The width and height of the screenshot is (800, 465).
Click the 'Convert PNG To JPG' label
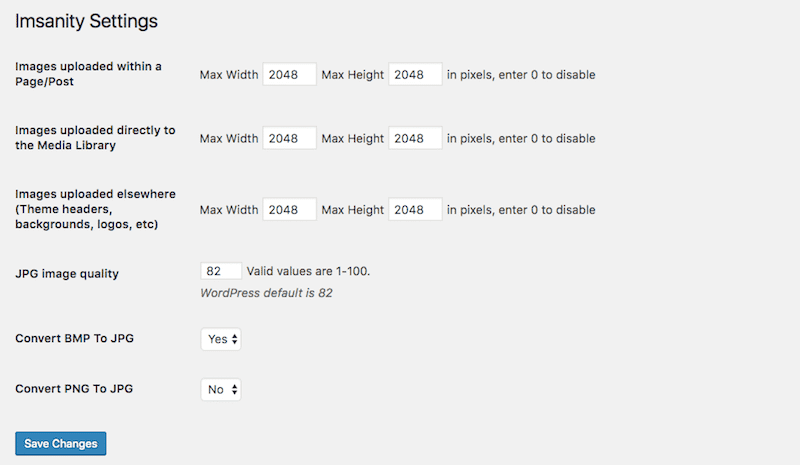[x=74, y=388]
